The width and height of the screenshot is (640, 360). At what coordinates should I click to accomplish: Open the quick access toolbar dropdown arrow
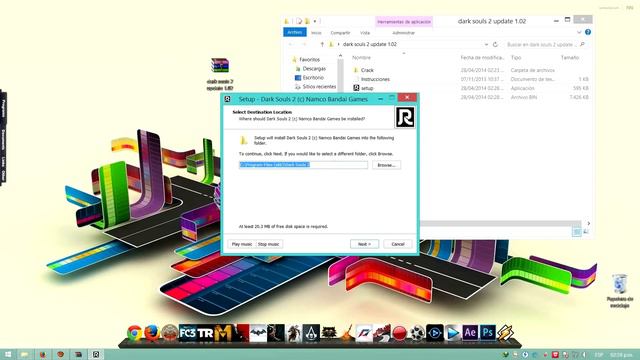pyautogui.click(x=315, y=21)
